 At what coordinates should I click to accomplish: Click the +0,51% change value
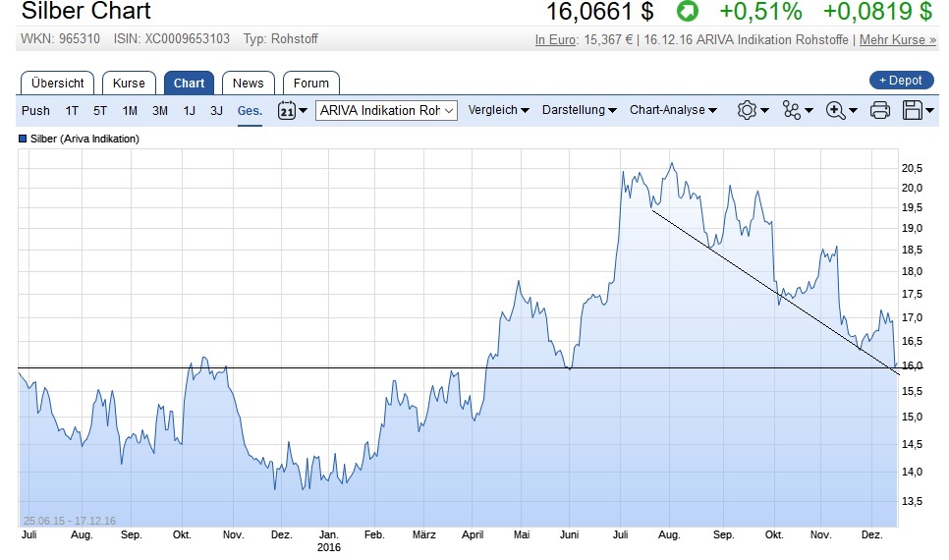tap(760, 12)
